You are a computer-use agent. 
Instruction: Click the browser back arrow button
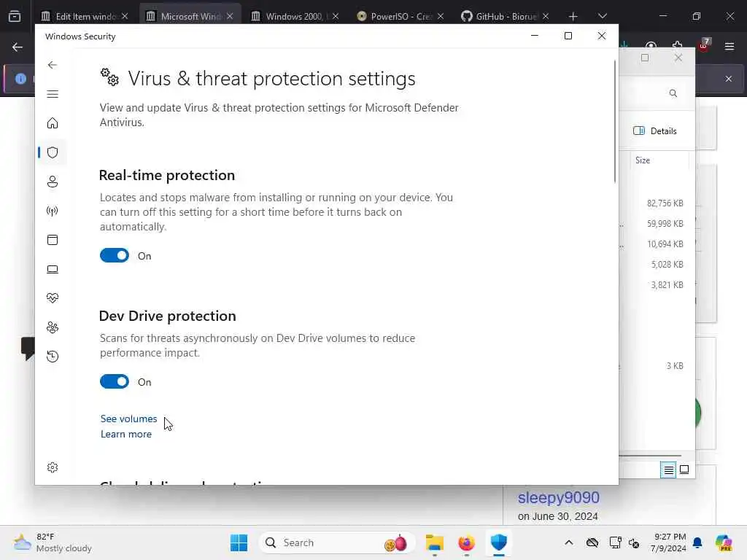(18, 47)
